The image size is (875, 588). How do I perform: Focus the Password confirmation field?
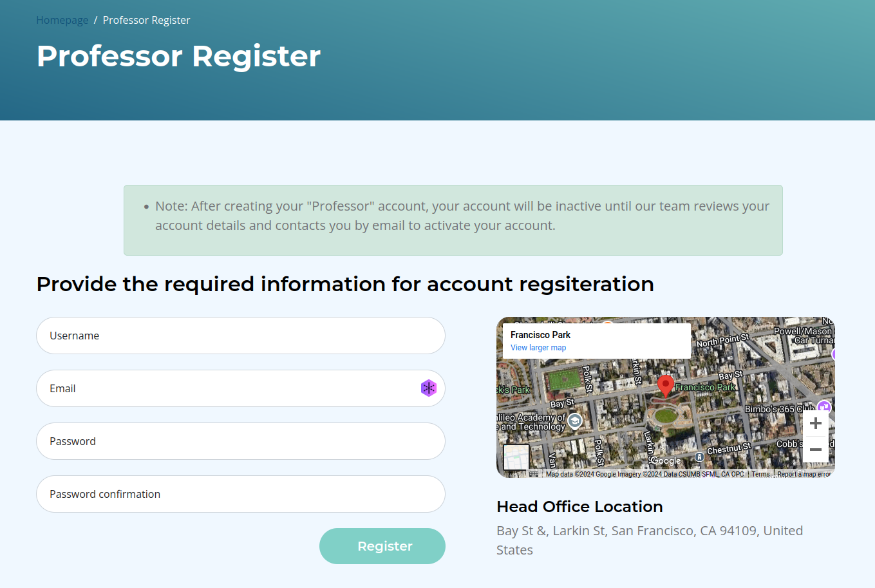(x=241, y=494)
